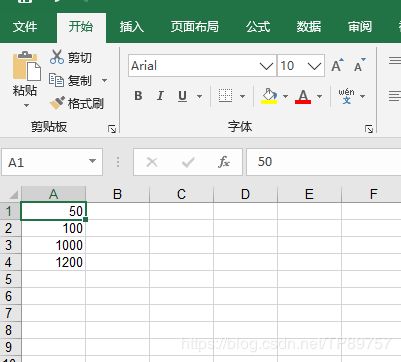Image resolution: width=401 pixels, height=362 pixels.
Task: Click the formula bar resize dots handle
Action: coord(118,162)
